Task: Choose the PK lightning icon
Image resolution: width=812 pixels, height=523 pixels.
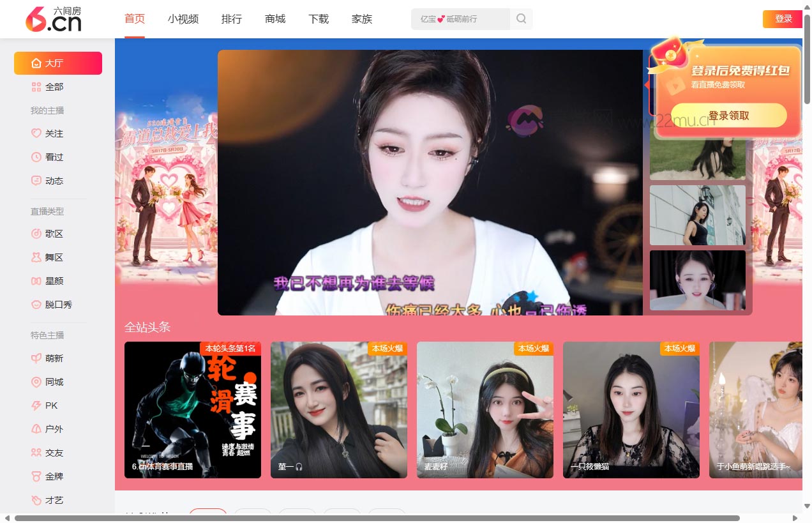Action: pyautogui.click(x=36, y=406)
